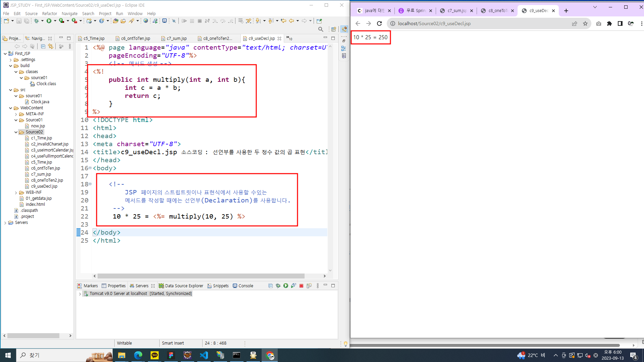This screenshot has height=362, width=644.
Task: Click Open Perspective icon
Action: (333, 29)
